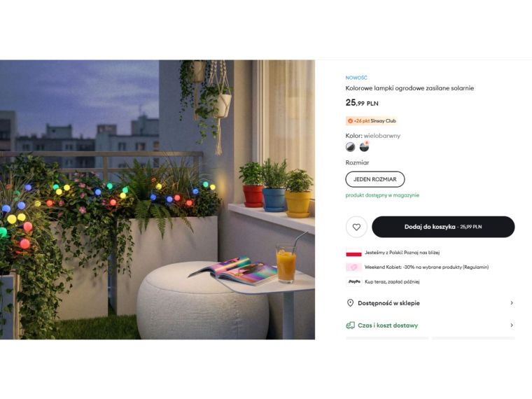The width and height of the screenshot is (532, 399).
Task: Click the location pin icon
Action: pyautogui.click(x=350, y=303)
